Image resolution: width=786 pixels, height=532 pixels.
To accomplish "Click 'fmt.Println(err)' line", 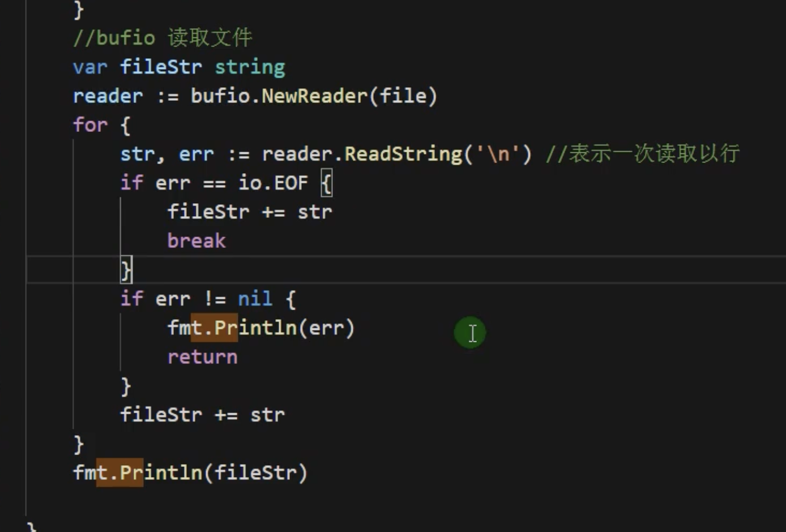I will tap(260, 328).
